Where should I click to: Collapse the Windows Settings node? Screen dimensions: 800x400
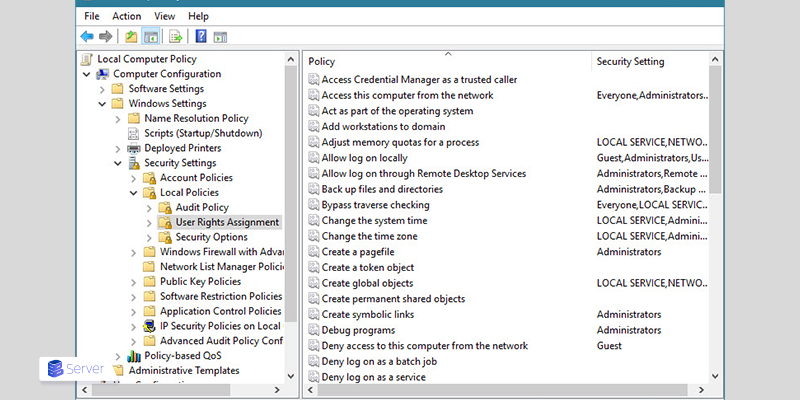102,104
